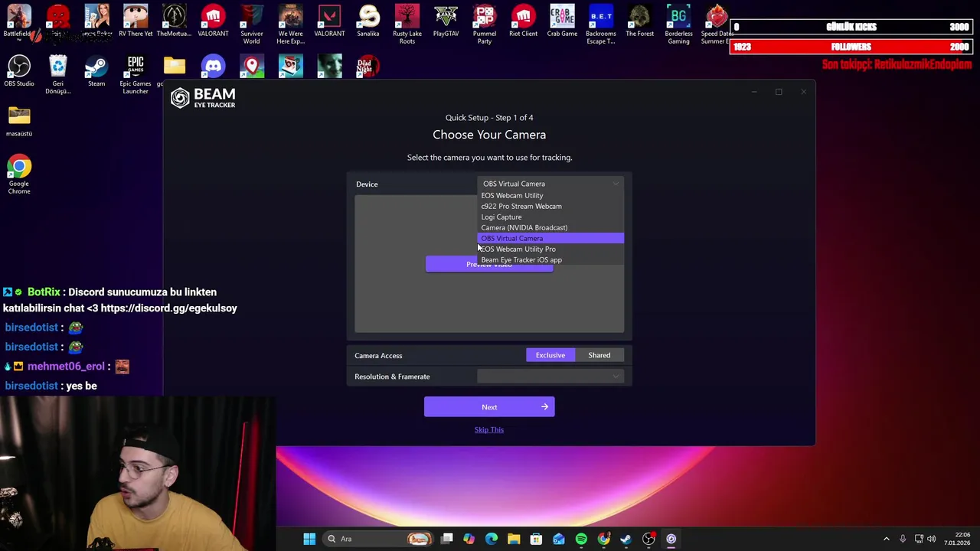980x551 pixels.
Task: Set Camera Access to Shared
Action: pyautogui.click(x=599, y=355)
